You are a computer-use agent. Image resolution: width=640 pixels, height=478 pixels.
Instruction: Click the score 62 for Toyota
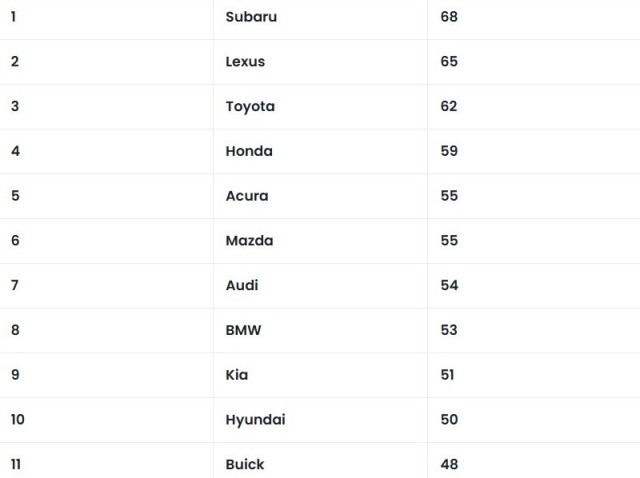pos(449,106)
